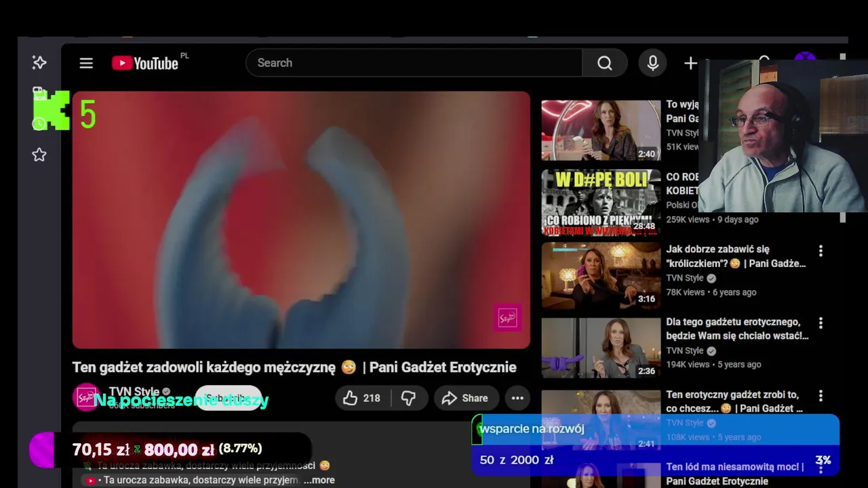Click the plus Create icon
Viewport: 868px width, 488px height.
coord(690,63)
